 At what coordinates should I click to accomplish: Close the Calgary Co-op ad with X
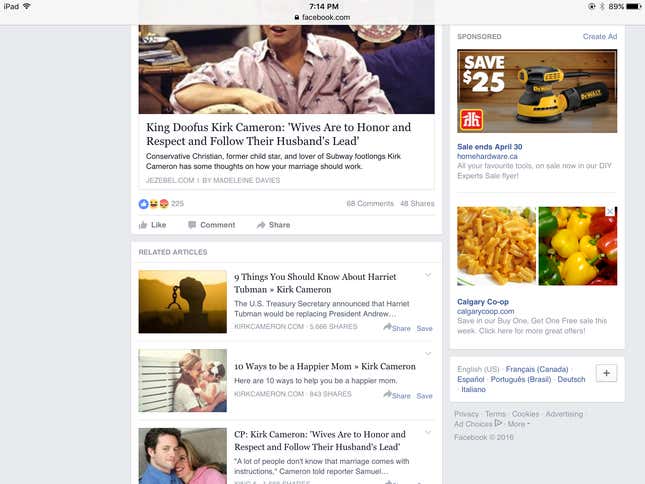pos(610,211)
